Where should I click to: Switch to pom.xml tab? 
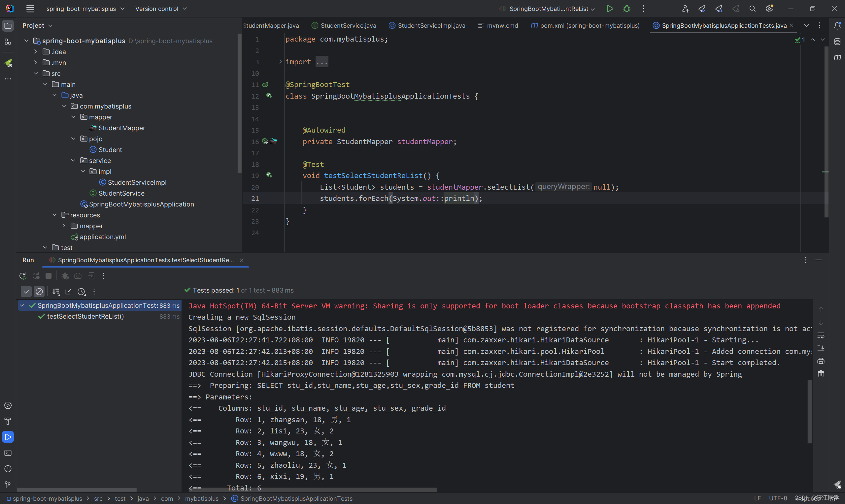(x=585, y=25)
